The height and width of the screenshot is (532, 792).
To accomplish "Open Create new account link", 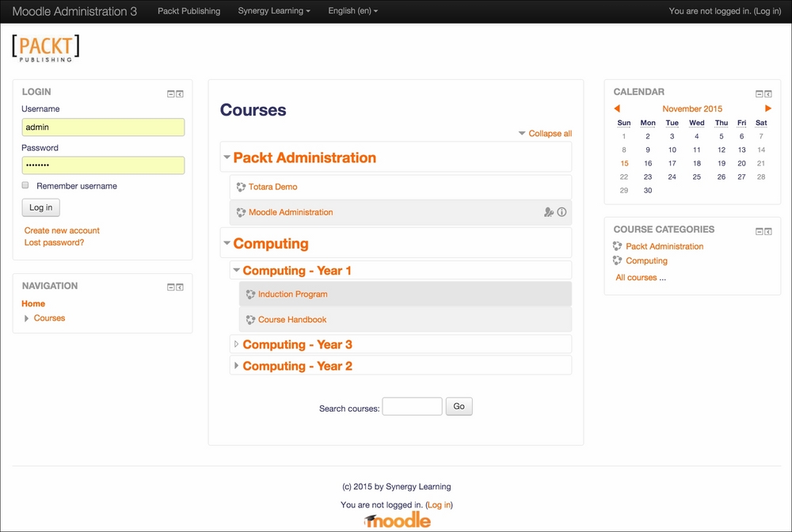I will point(62,230).
